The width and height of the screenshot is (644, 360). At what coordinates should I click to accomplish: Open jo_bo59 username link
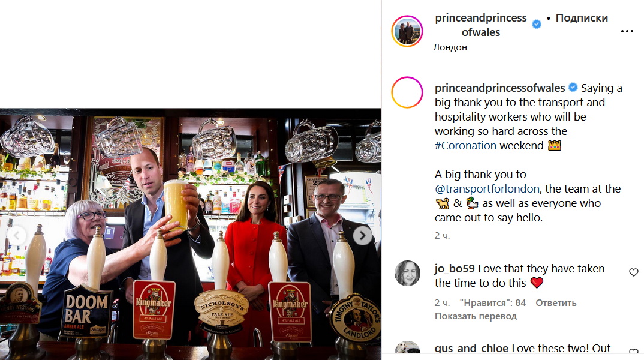tap(455, 269)
